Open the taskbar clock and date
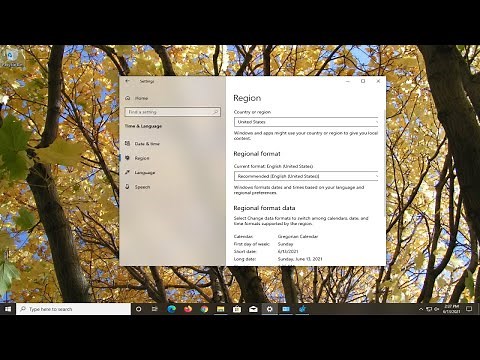Screen dimensions: 480x360 [x=451, y=309]
